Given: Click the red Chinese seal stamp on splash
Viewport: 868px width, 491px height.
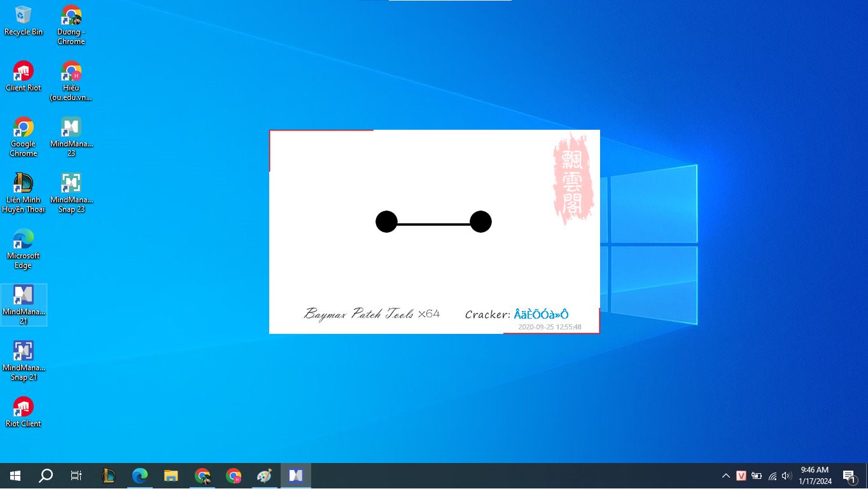Looking at the screenshot, I should click(573, 178).
